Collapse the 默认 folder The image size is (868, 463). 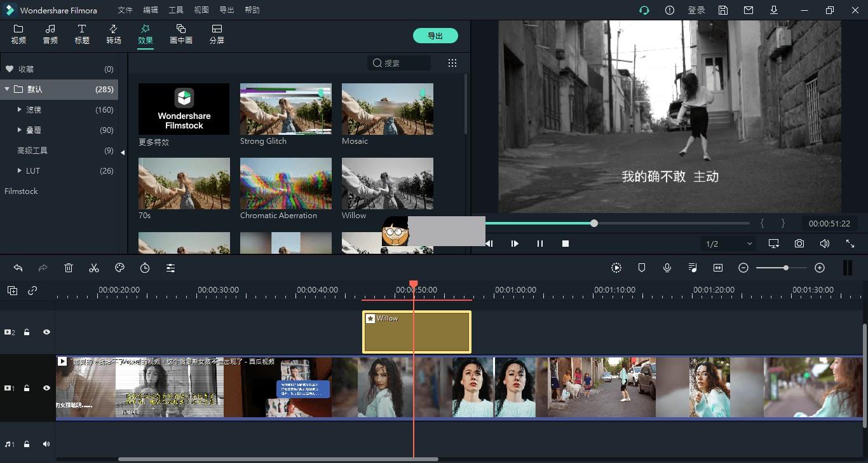click(7, 89)
